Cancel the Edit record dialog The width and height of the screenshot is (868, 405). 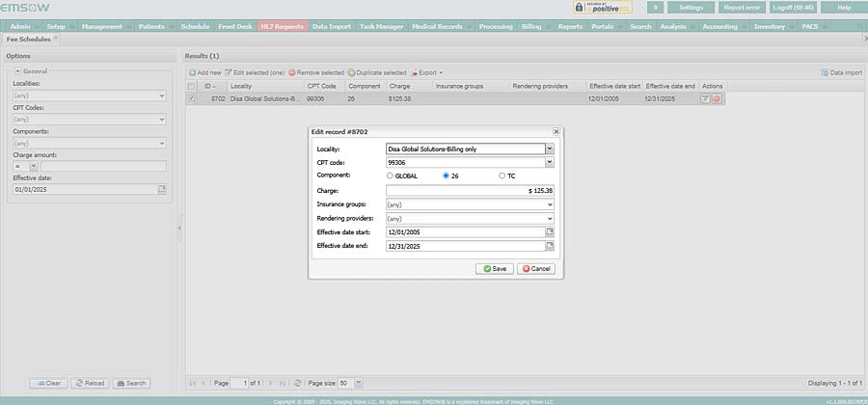[536, 268]
